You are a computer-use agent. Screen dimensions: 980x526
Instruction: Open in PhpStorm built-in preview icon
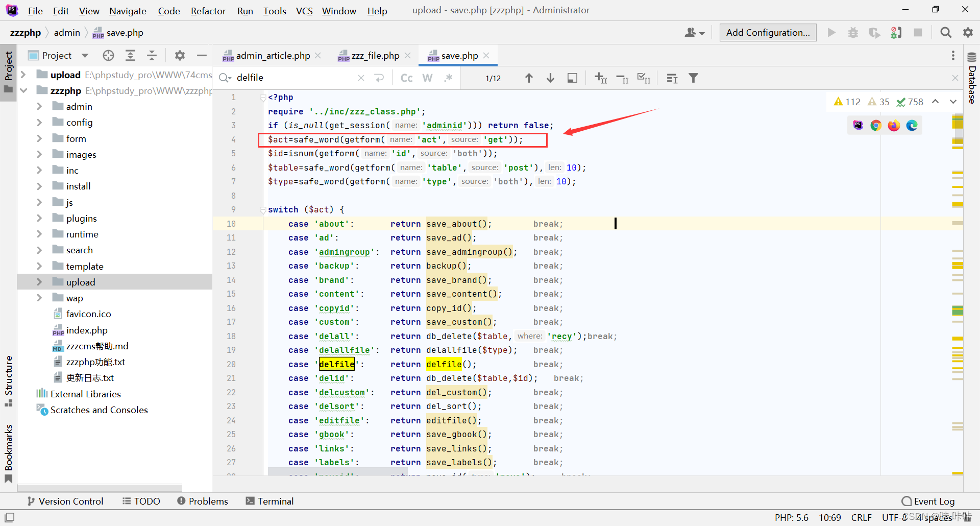pos(858,125)
